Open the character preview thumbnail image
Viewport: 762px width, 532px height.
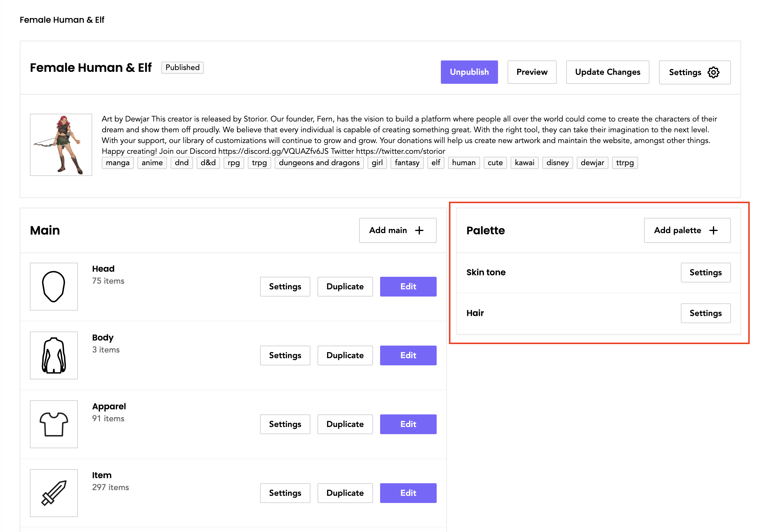(x=61, y=145)
